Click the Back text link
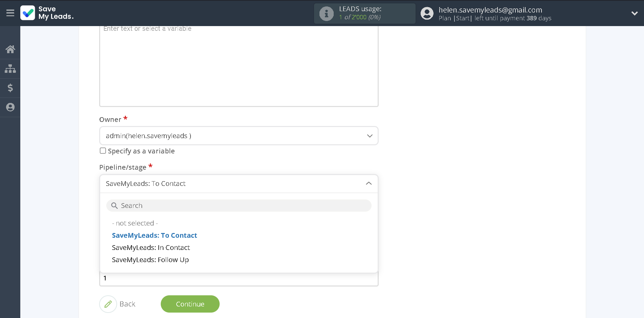 click(127, 304)
